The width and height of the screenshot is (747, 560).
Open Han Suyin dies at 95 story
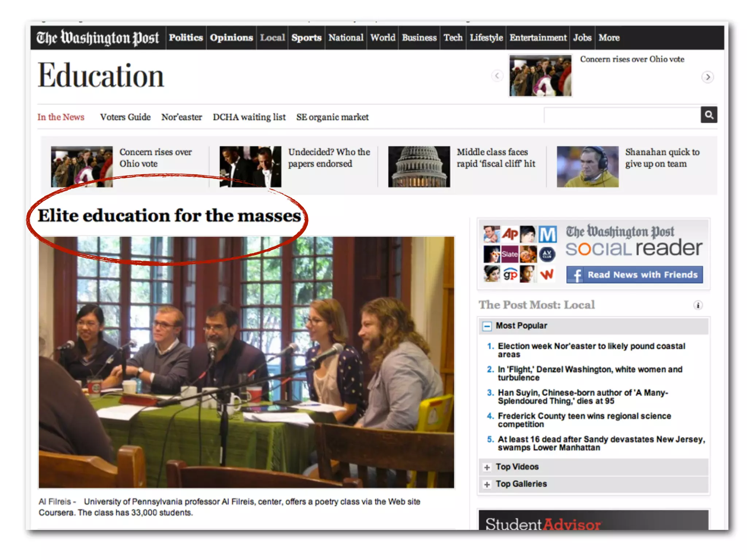583,397
